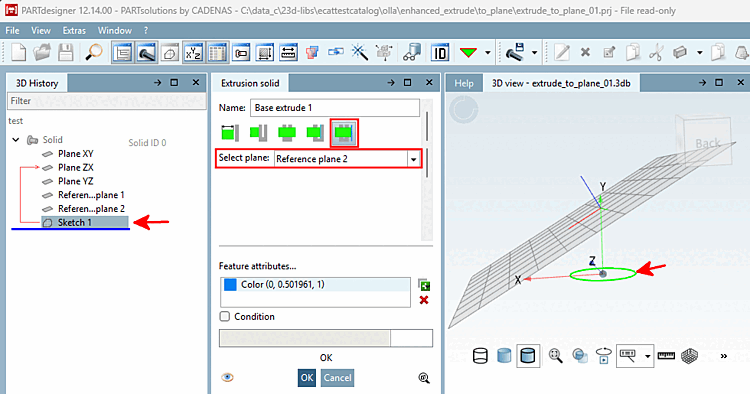Collapse the Solid tree node

[x=16, y=140]
